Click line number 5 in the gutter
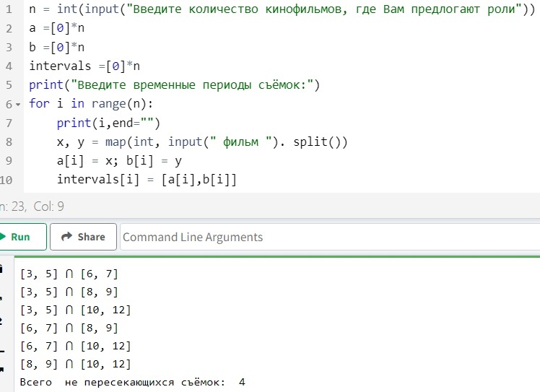540x392 pixels. click(9, 85)
